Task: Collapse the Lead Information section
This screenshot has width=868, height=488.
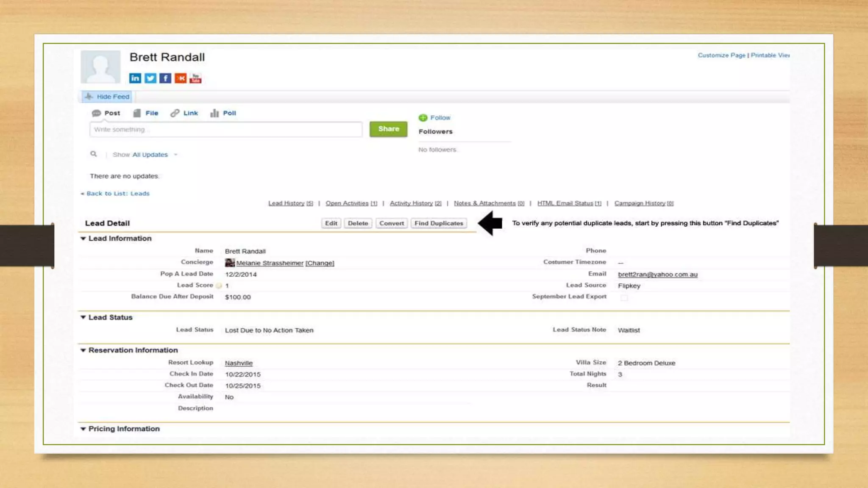Action: (x=83, y=238)
